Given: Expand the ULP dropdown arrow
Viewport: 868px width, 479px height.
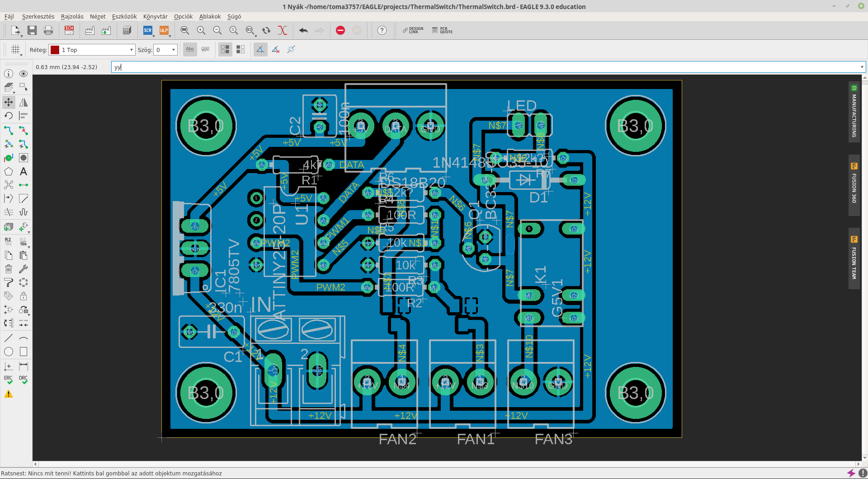Looking at the screenshot, I should point(170,35).
